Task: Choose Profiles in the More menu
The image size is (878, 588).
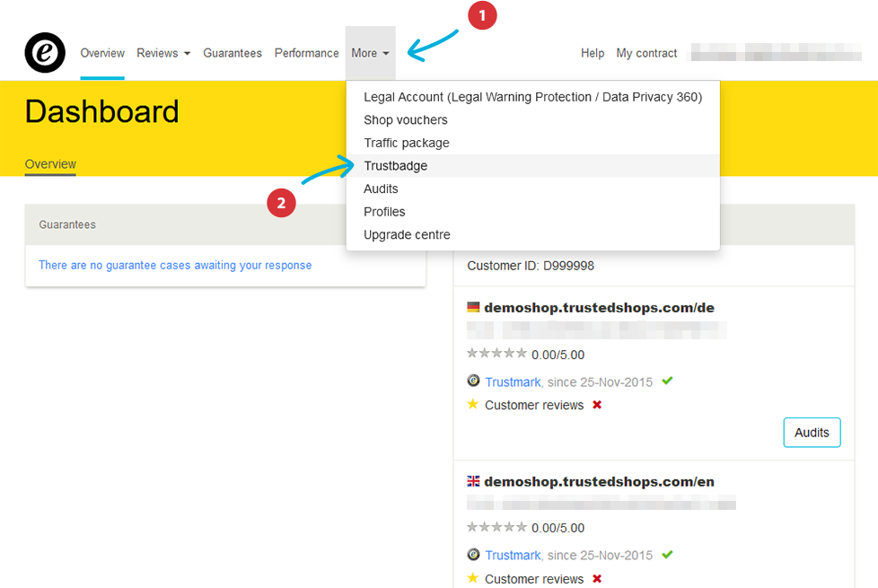Action: [532, 212]
